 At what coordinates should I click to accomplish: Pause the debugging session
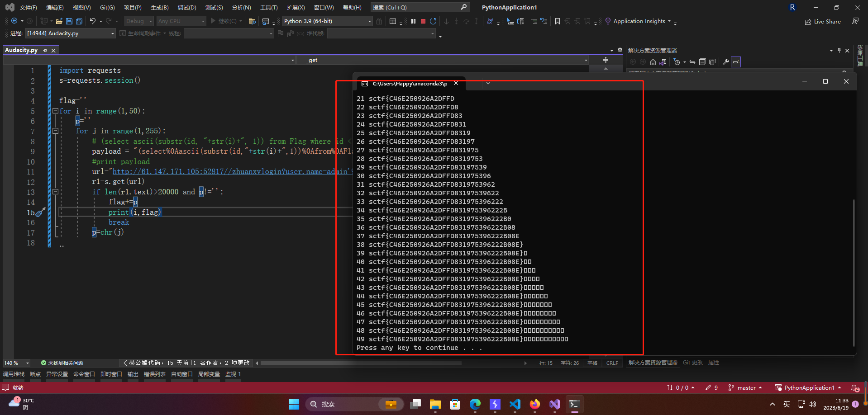click(413, 21)
